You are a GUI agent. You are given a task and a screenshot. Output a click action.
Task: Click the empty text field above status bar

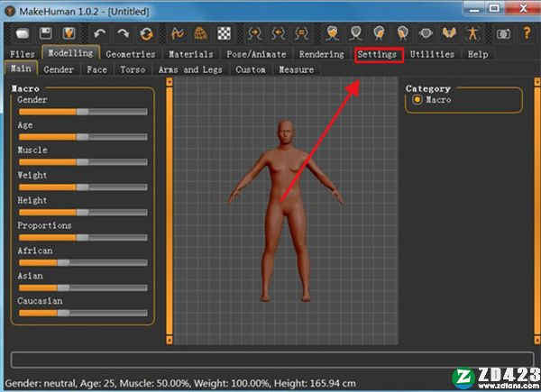272,360
